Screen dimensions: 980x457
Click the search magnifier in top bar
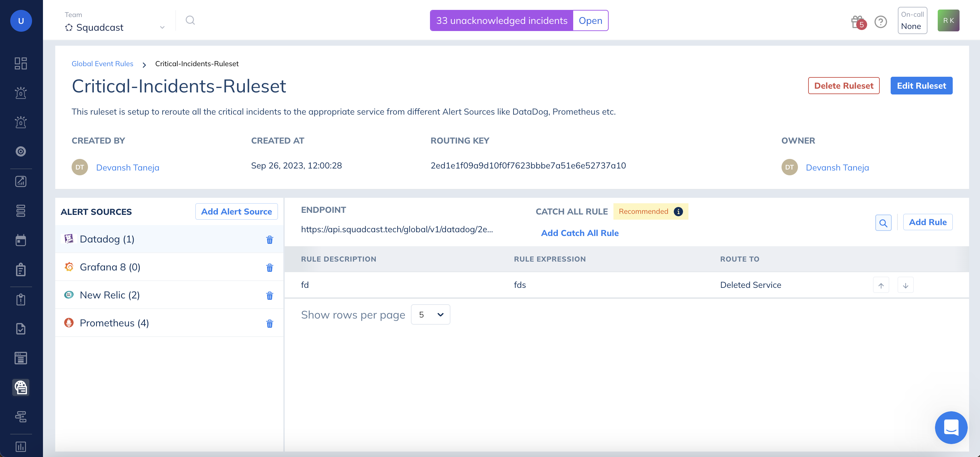(190, 20)
